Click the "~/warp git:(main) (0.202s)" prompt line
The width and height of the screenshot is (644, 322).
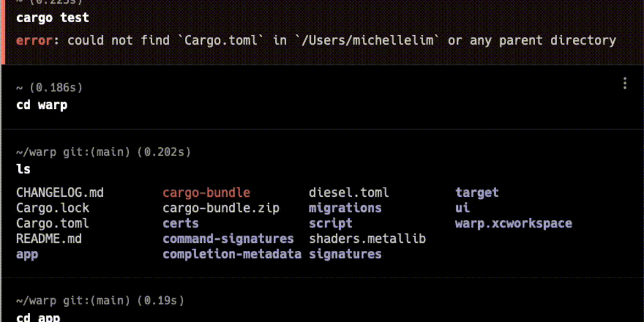pos(104,152)
